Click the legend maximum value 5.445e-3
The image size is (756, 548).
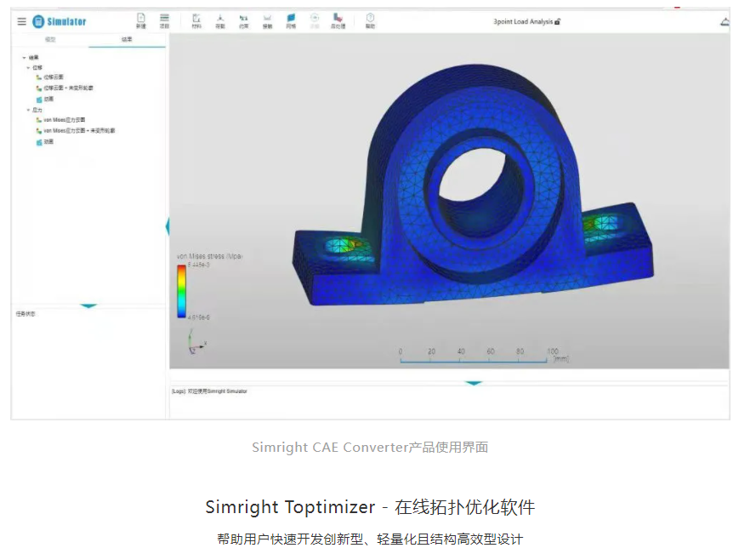click(x=199, y=265)
